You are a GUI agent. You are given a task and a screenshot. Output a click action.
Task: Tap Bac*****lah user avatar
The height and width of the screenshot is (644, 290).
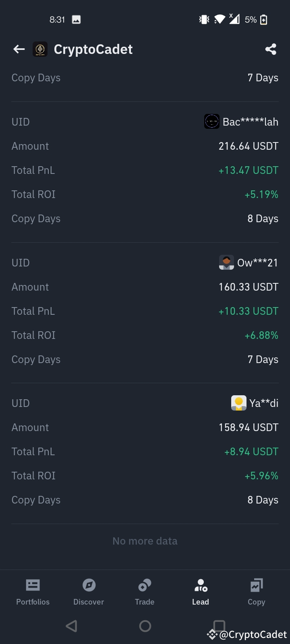click(212, 122)
